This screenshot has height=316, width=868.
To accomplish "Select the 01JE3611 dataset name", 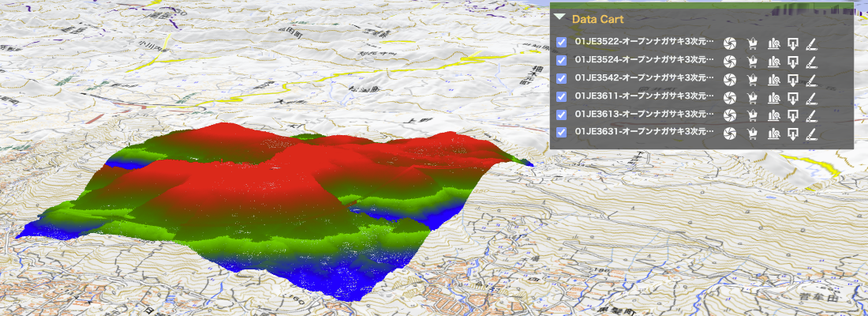I will pos(645,96).
